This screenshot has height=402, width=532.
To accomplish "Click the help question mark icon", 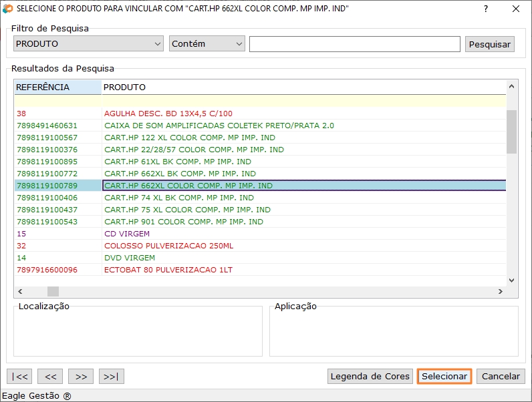I will click(486, 9).
